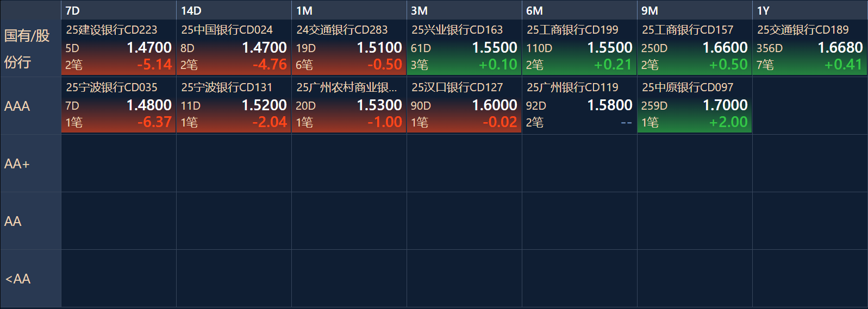This screenshot has height=309, width=868.
Task: Open the 25交通银行CD189 quote cell
Action: pos(810,47)
